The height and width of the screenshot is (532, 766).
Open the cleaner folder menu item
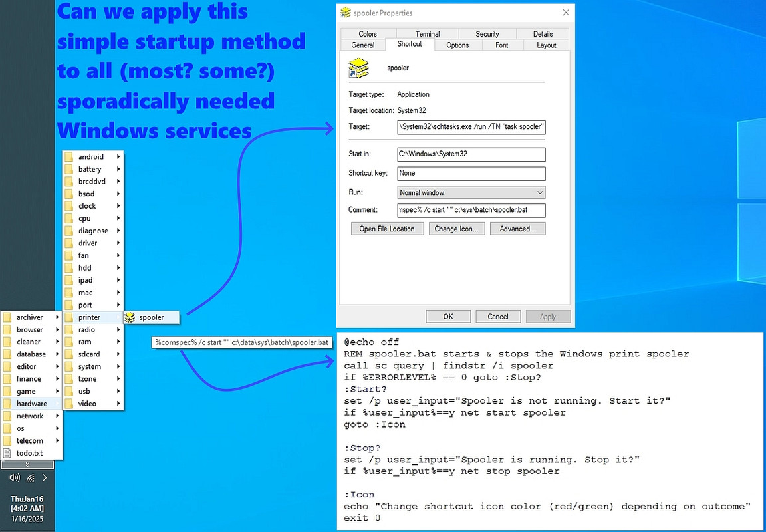(31, 342)
